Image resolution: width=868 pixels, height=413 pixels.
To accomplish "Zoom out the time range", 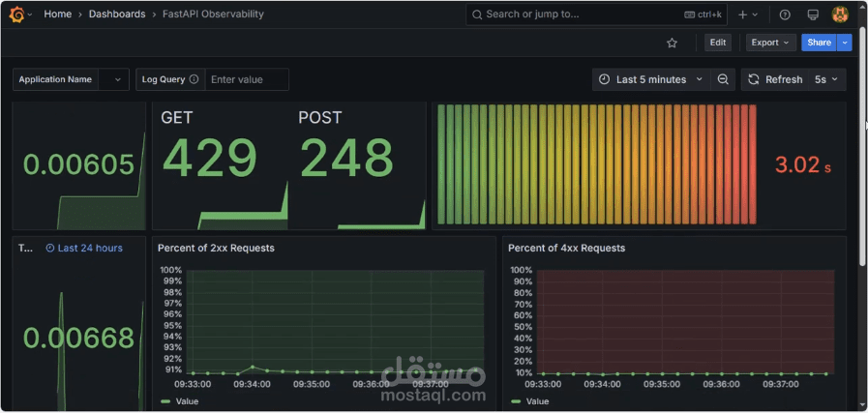I will pyautogui.click(x=723, y=79).
